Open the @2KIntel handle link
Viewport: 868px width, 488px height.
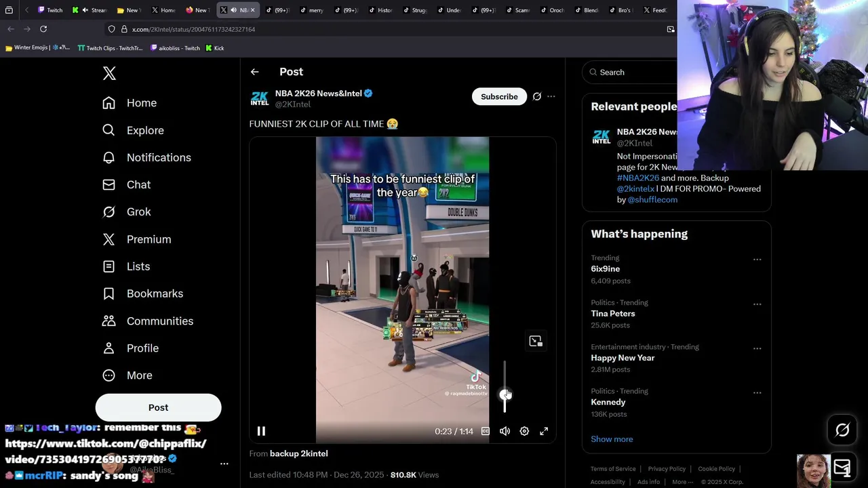pos(293,104)
